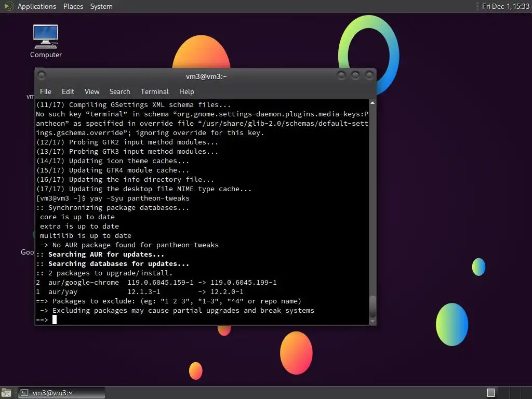The height and width of the screenshot is (399, 532).
Task: Click the "2 packages to upgrade/install." line
Action: click(104, 273)
